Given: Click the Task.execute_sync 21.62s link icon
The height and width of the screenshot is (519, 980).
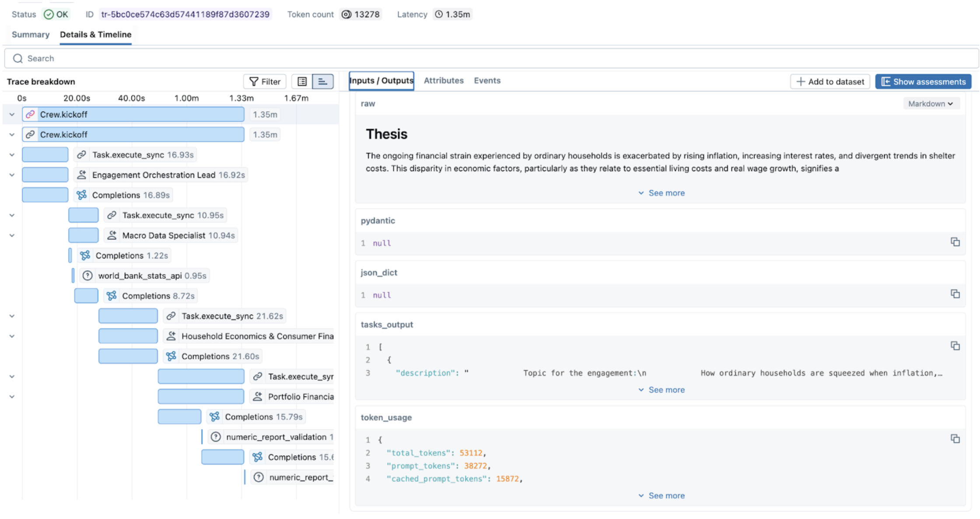Looking at the screenshot, I should coord(171,316).
